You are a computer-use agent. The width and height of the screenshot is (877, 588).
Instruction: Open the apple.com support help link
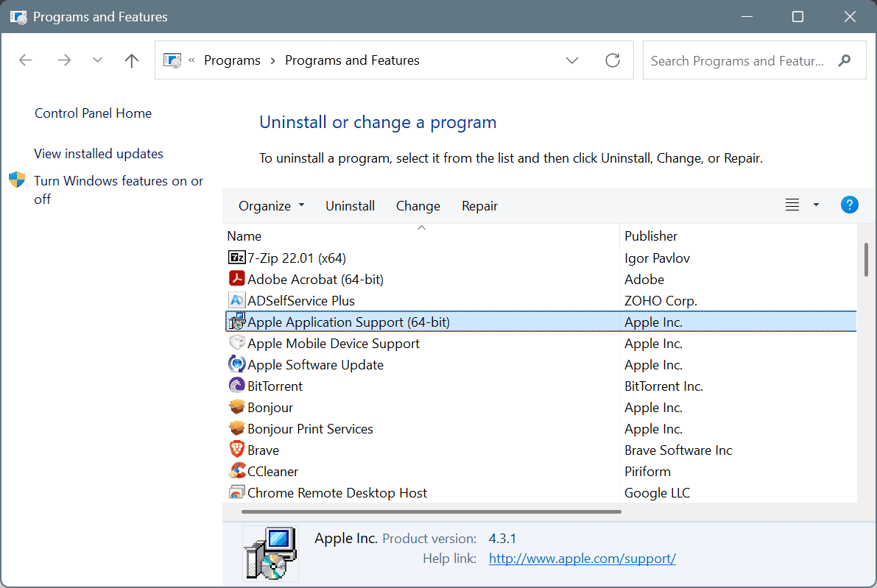(x=582, y=559)
